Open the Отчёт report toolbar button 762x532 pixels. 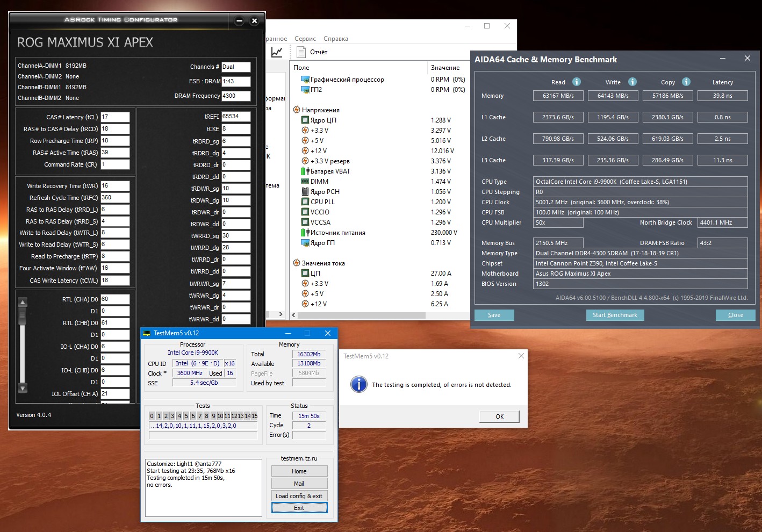click(x=312, y=52)
